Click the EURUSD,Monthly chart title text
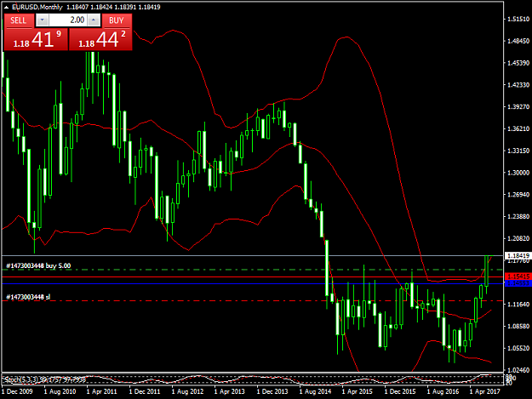Image resolution: width=532 pixels, height=399 pixels. point(37,7)
